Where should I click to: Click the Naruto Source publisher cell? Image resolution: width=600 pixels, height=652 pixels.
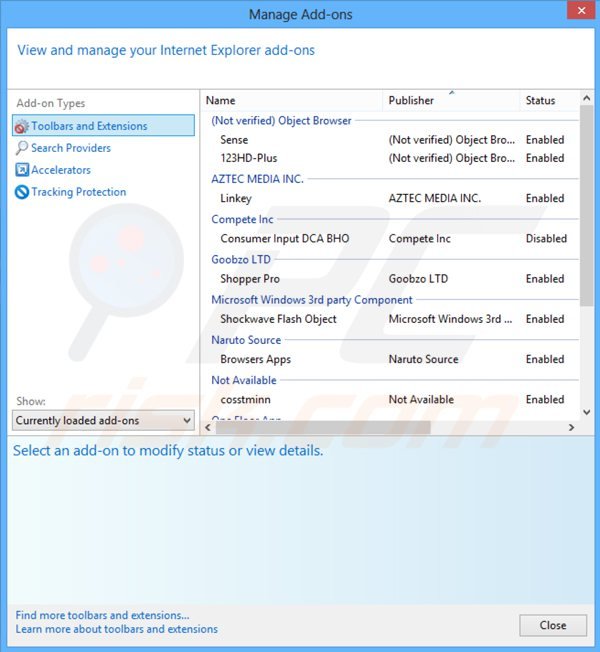(x=423, y=359)
